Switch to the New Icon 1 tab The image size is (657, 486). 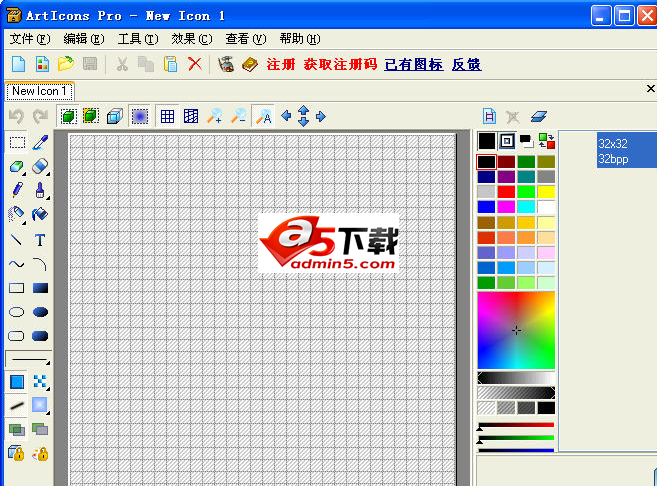click(39, 91)
